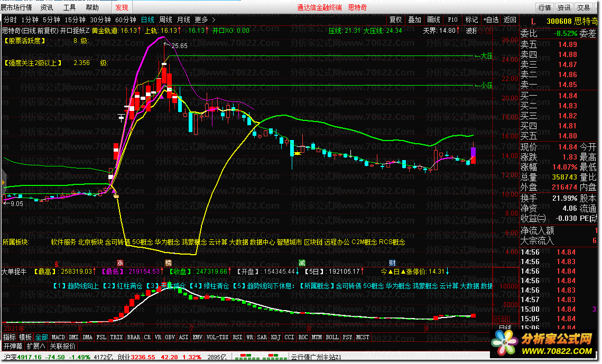Viewport: 602px width, 364px height.
Task: Switch sub-chart to KDJ indicator
Action: (x=276, y=337)
